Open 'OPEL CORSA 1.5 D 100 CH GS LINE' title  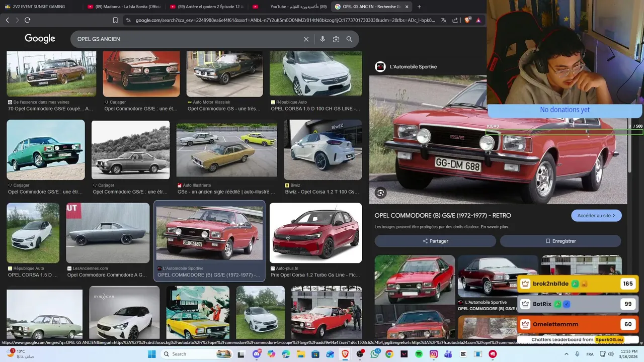(x=315, y=109)
